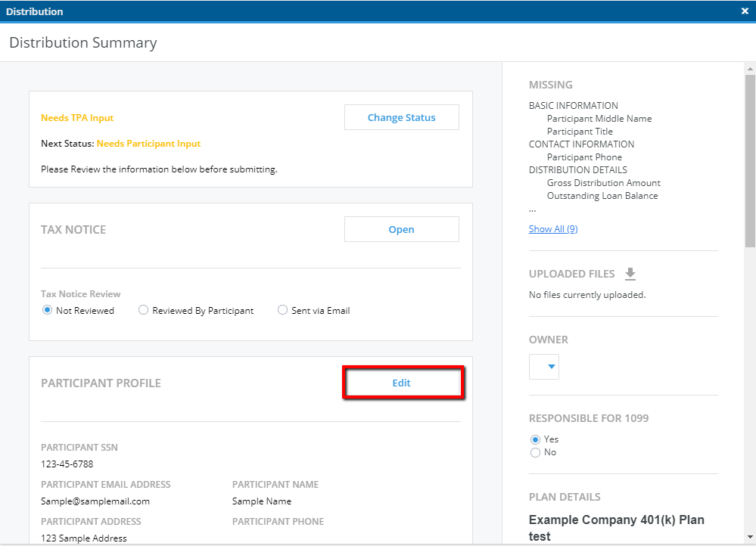Select Participant Phone missing item
The height and width of the screenshot is (546, 756).
pos(584,157)
